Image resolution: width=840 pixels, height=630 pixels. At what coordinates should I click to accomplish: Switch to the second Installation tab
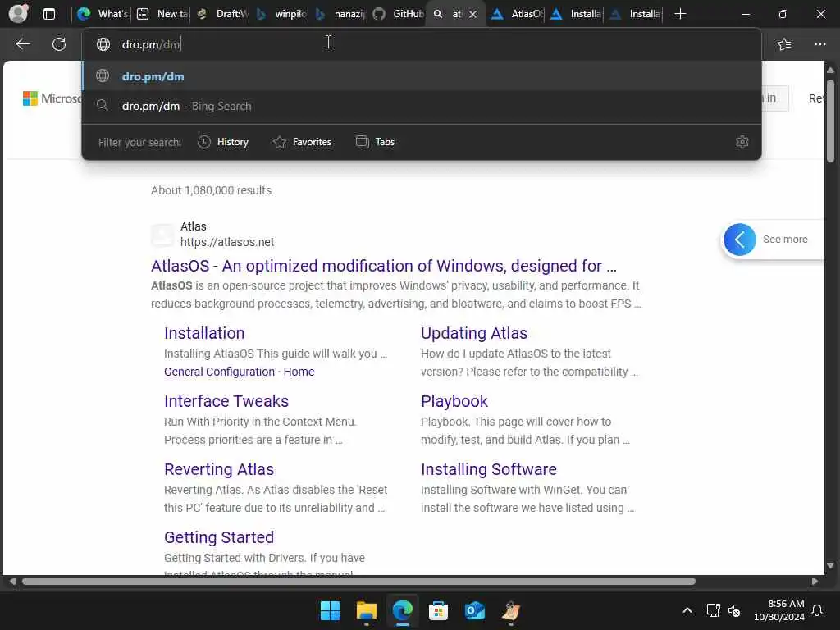636,14
